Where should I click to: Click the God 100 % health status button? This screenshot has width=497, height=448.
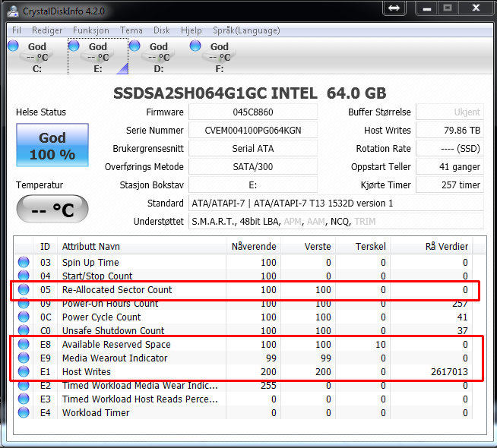click(52, 145)
